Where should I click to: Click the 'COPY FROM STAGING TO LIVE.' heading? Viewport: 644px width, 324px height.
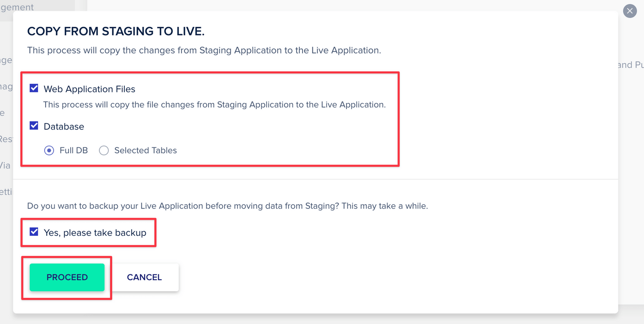pyautogui.click(x=116, y=31)
